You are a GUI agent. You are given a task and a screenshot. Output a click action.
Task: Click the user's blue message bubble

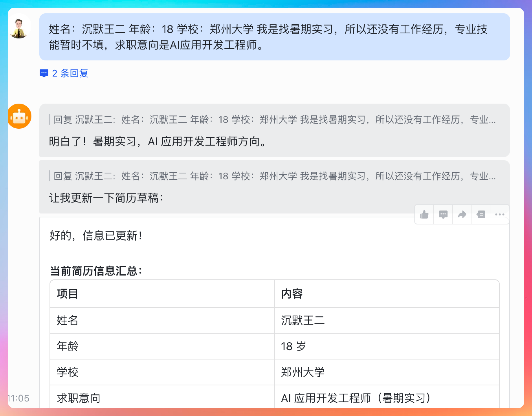274,37
